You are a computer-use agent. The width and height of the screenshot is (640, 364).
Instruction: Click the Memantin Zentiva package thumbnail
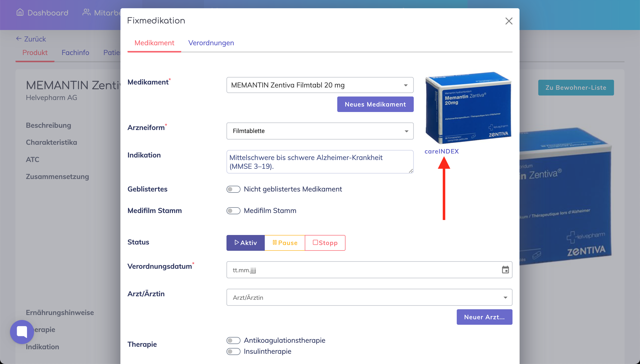[468, 108]
